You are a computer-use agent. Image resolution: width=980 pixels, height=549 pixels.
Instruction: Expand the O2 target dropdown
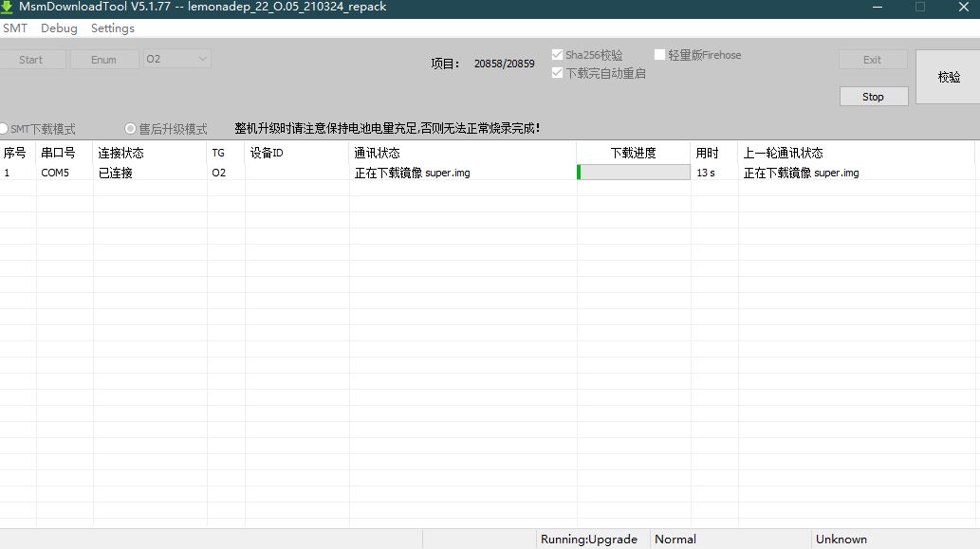pyautogui.click(x=176, y=59)
